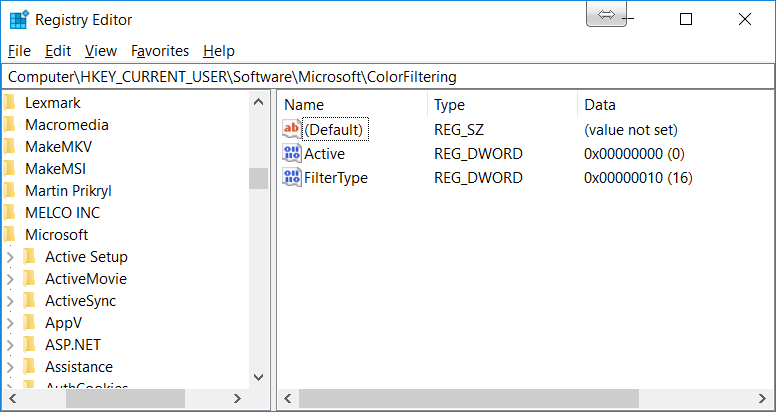The image size is (776, 412).
Task: Click values pane scroll left arrow
Action: (x=288, y=399)
